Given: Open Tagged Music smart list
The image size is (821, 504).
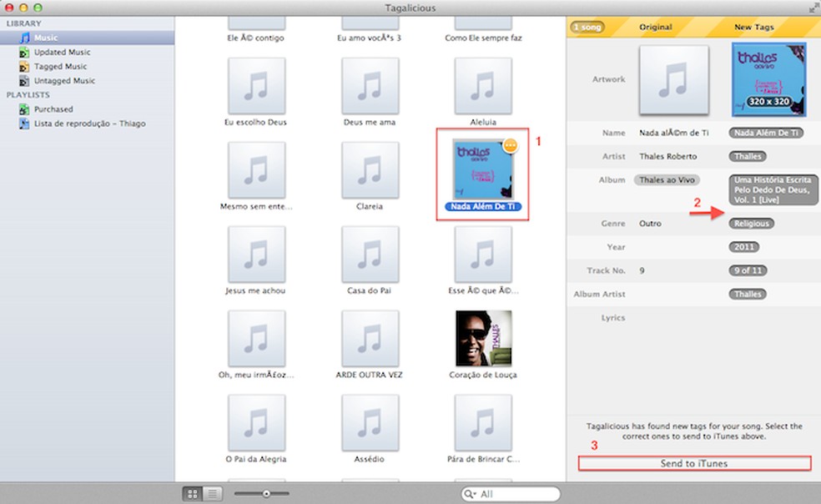Looking at the screenshot, I should tap(60, 66).
